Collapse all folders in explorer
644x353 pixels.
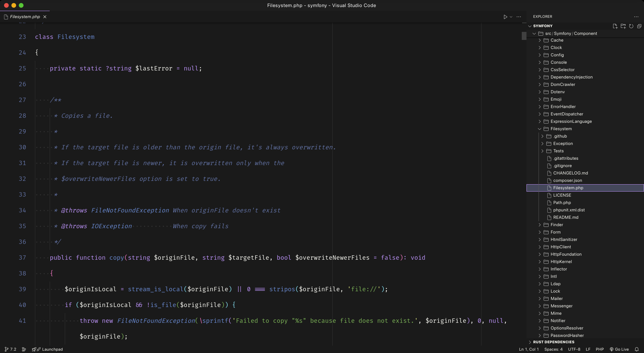pos(639,26)
